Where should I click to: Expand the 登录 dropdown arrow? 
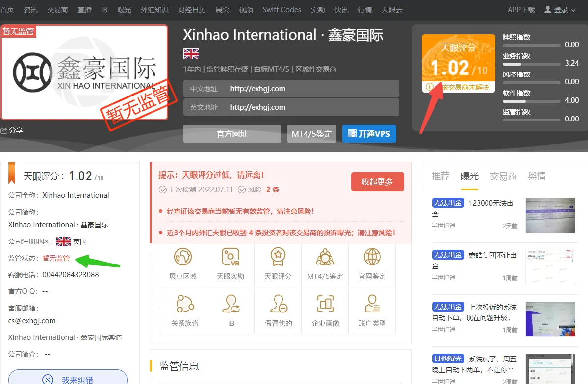pos(573,10)
